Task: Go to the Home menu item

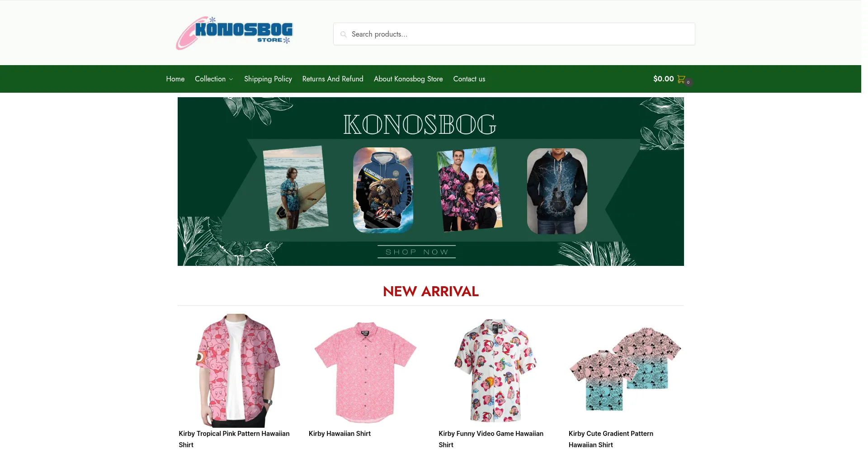Action: (x=175, y=79)
